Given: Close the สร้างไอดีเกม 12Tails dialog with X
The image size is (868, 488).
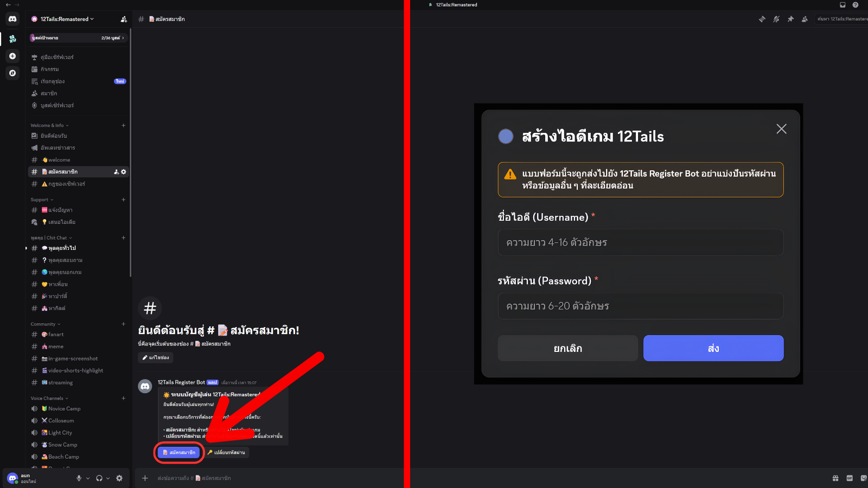Looking at the screenshot, I should pyautogui.click(x=781, y=129).
